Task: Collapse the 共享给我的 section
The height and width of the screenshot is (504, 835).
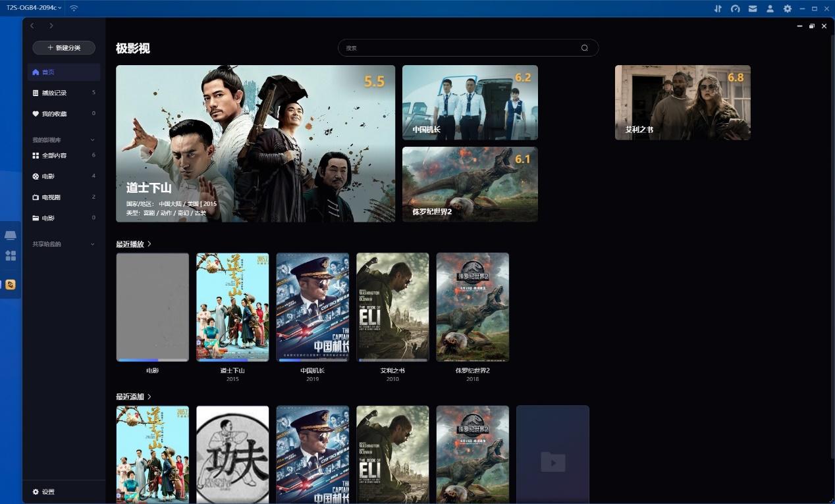Action: (x=92, y=244)
